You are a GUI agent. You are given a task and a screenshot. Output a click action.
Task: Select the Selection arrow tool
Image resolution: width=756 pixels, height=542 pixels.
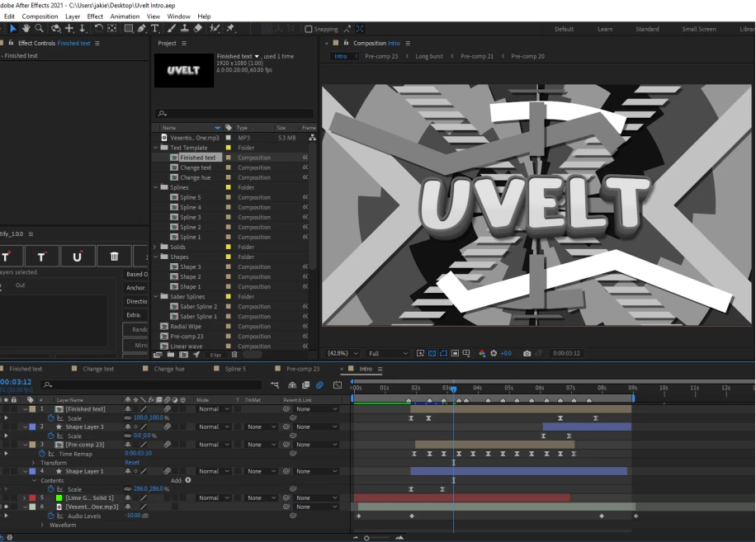coord(12,29)
